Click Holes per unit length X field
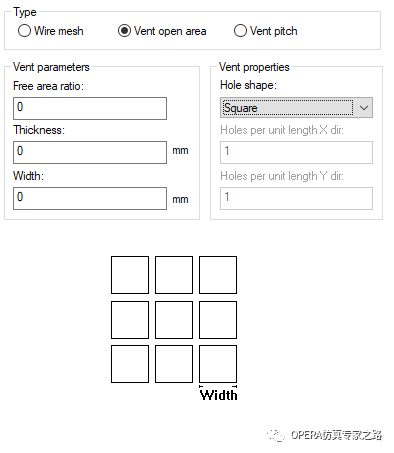This screenshot has width=394, height=453. pyautogui.click(x=296, y=152)
